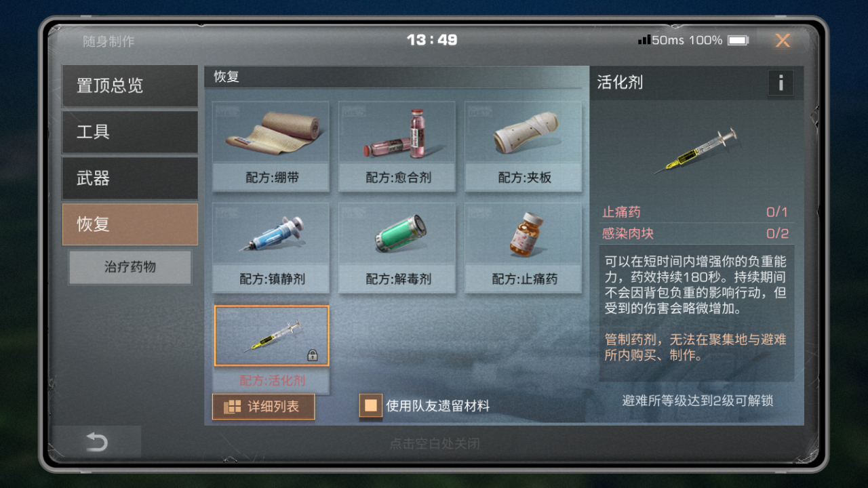Screen dimensions: 868x488
Task: Toggle 使用队友遗留材料 checkbox
Action: pyautogui.click(x=370, y=406)
